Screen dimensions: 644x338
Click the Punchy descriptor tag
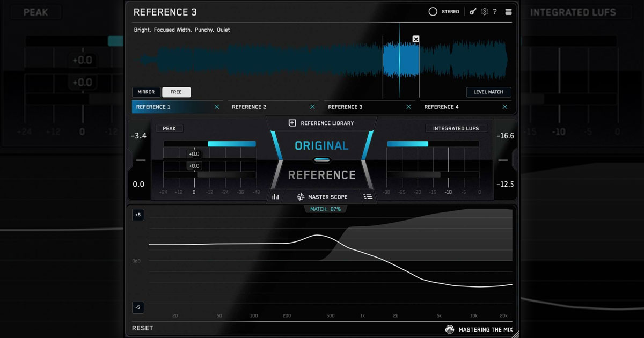tap(204, 30)
